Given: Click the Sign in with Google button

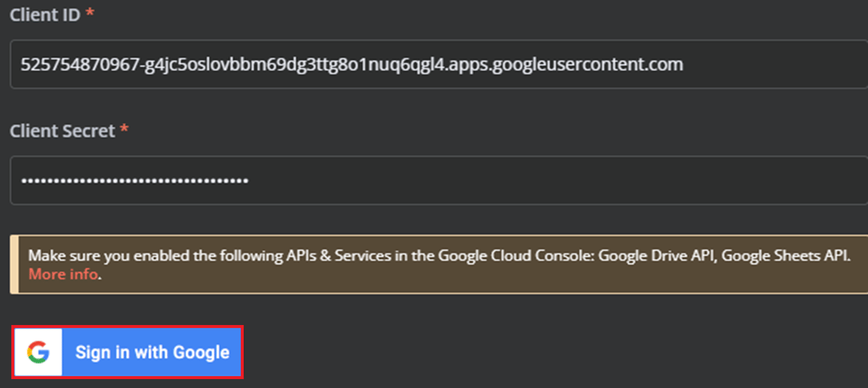Looking at the screenshot, I should [x=153, y=351].
